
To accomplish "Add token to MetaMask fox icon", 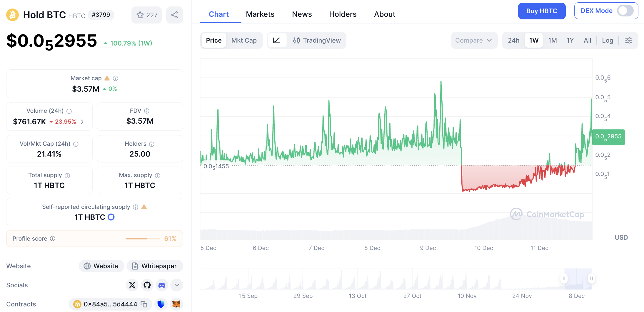I will click(x=176, y=304).
